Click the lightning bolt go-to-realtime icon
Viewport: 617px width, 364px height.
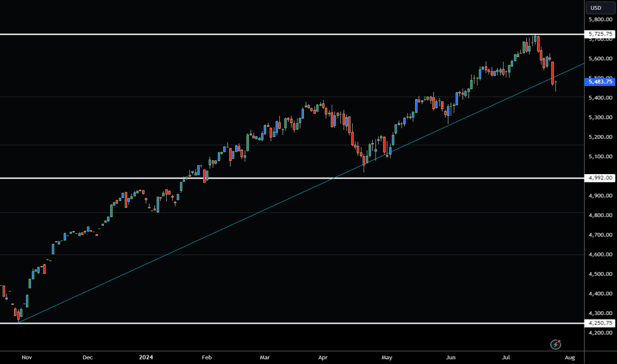pos(555,345)
